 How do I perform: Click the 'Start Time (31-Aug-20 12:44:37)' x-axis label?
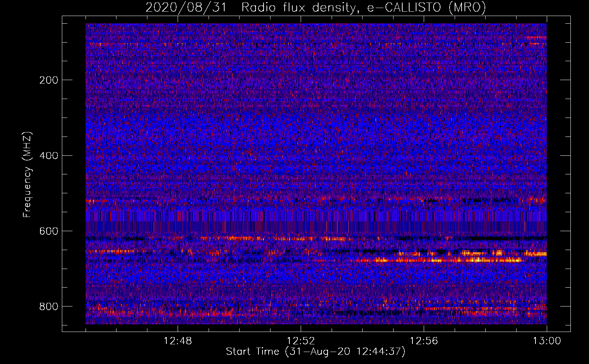click(x=316, y=352)
